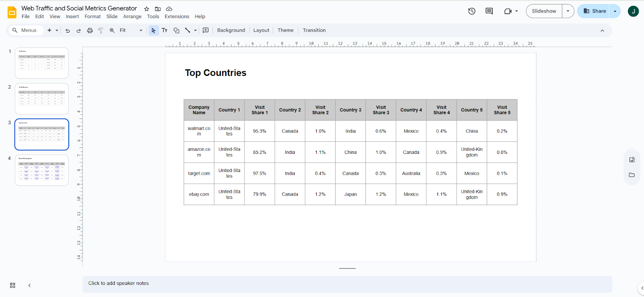
Task: Choose the Select arrow tool
Action: pos(153,30)
